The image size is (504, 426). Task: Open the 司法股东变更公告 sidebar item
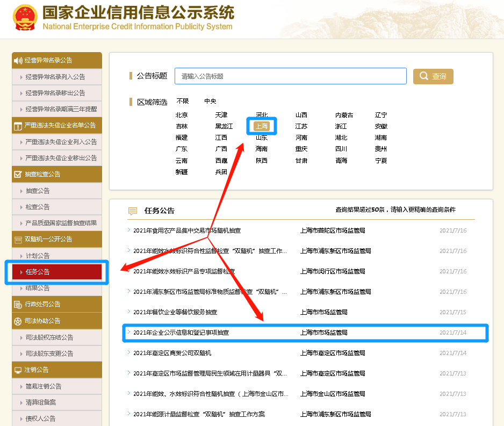coord(57,353)
